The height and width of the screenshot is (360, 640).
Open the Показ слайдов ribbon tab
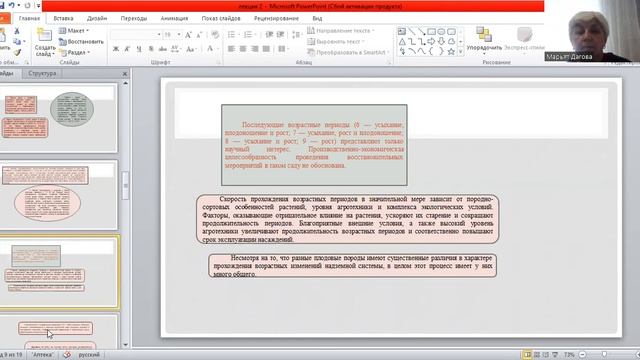pos(221,18)
